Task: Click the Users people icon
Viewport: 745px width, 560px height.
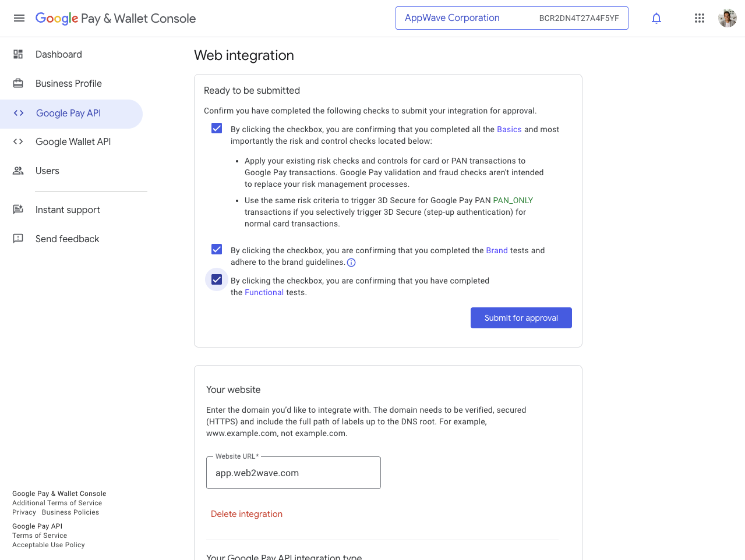Action: click(18, 171)
